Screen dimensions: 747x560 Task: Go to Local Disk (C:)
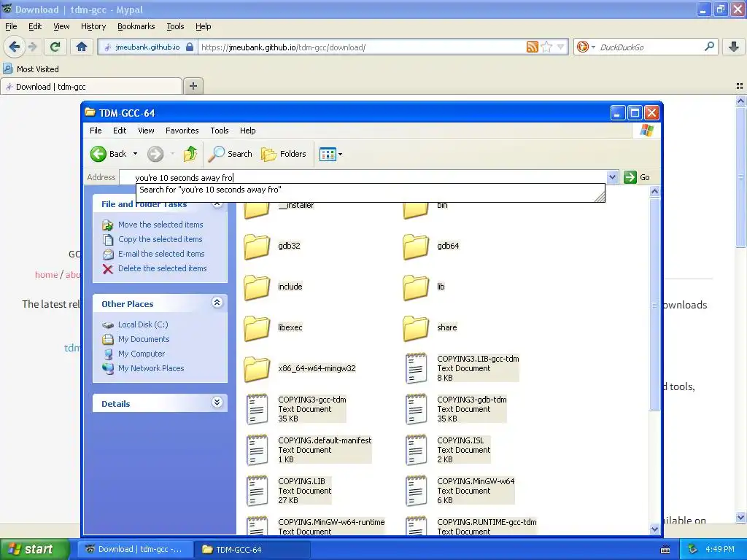[143, 324]
